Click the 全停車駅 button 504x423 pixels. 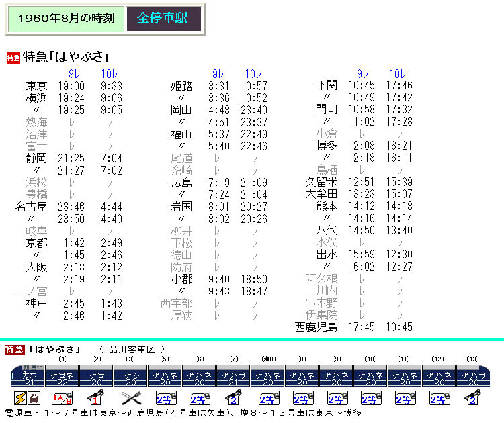point(163,19)
